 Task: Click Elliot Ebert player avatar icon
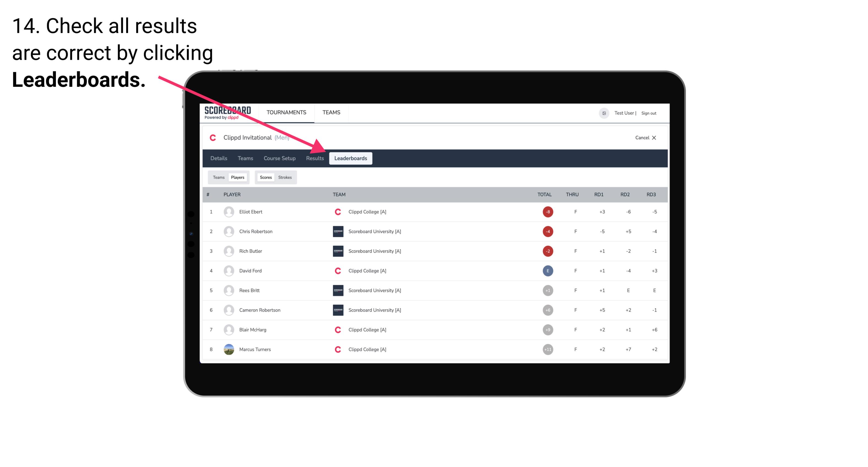[228, 212]
